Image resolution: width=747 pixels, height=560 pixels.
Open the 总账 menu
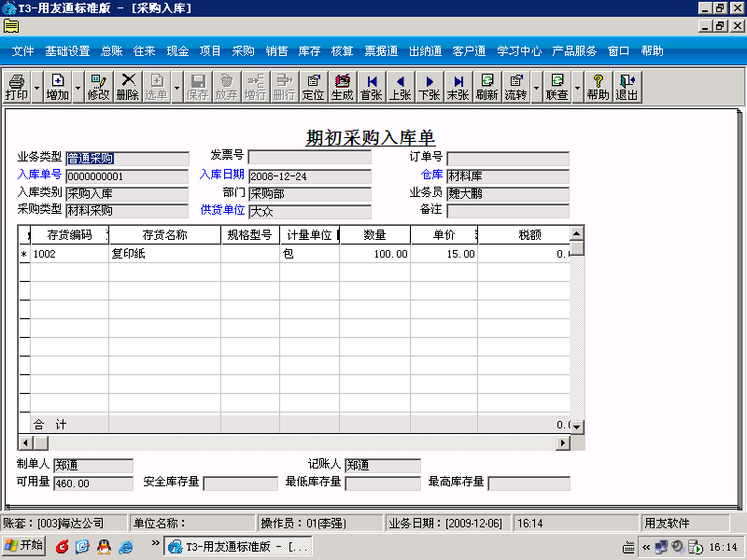[x=111, y=51]
